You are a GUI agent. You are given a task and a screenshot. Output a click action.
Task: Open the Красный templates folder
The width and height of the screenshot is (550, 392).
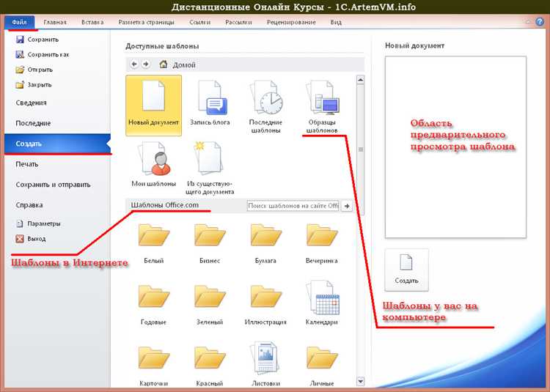[x=210, y=366]
